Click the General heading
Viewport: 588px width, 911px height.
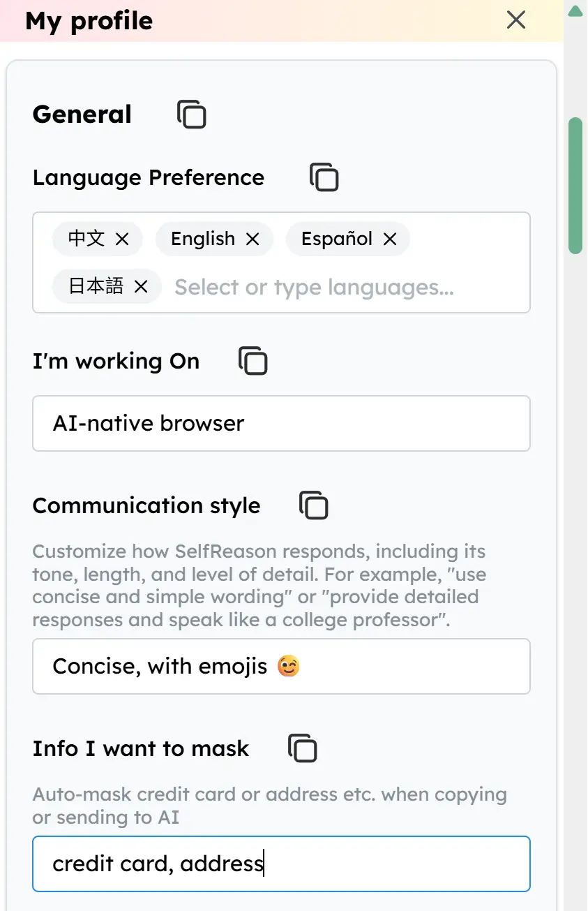pyautogui.click(x=82, y=114)
